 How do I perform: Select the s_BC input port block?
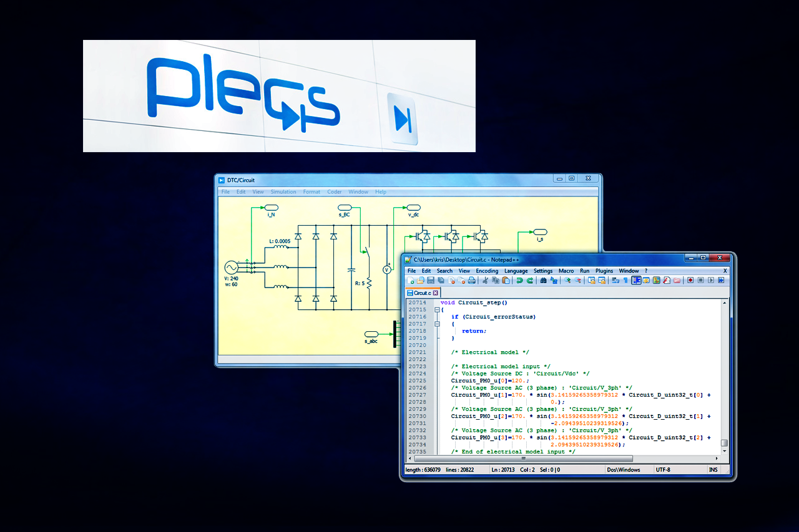click(x=345, y=207)
